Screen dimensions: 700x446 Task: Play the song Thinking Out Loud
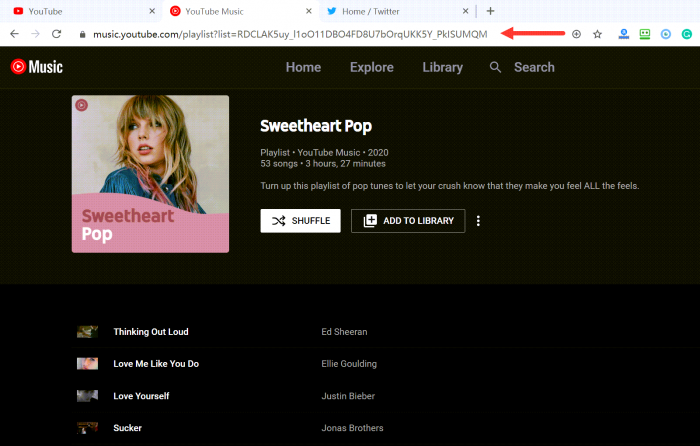point(151,332)
